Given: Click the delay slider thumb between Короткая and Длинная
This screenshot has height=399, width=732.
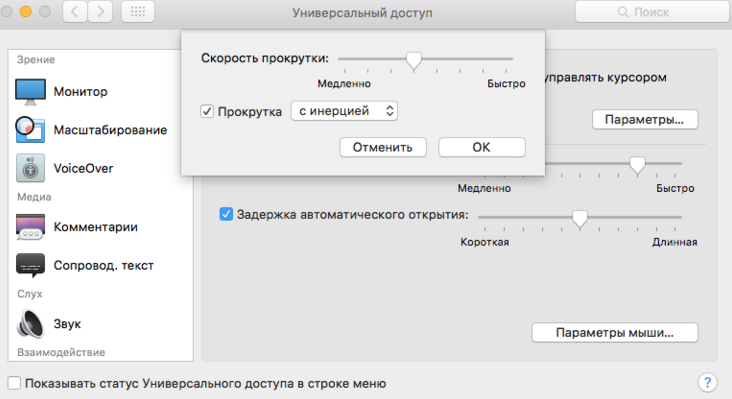Looking at the screenshot, I should click(580, 218).
